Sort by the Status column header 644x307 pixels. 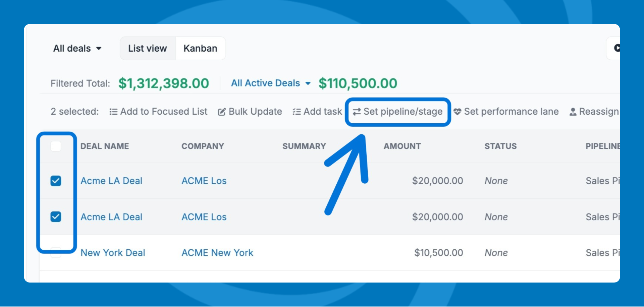click(500, 146)
